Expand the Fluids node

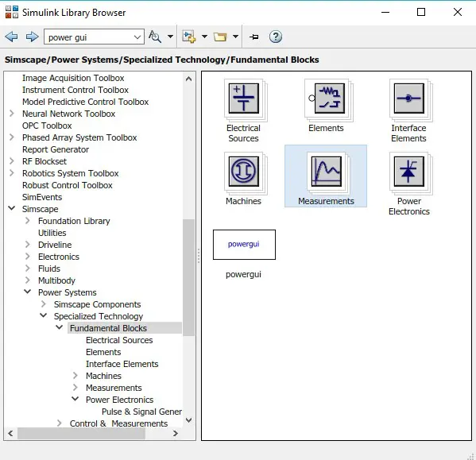[28, 269]
